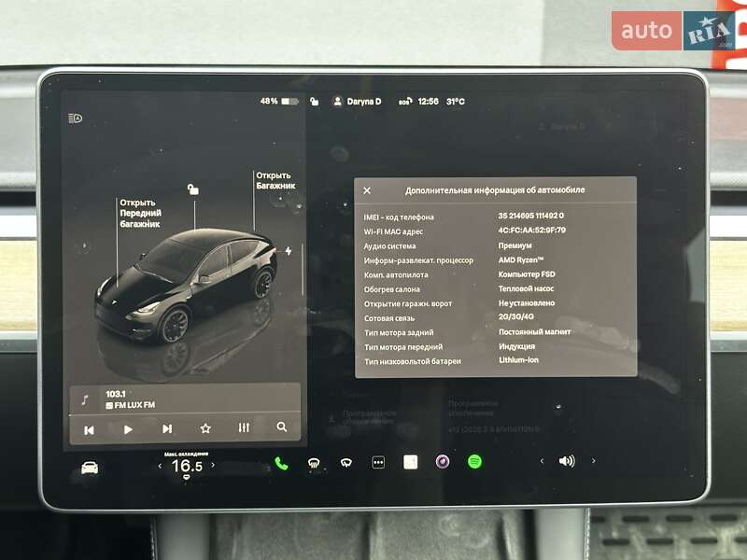The height and width of the screenshot is (560, 747).
Task: Open the phone app from the bottom bar
Action: tap(281, 464)
